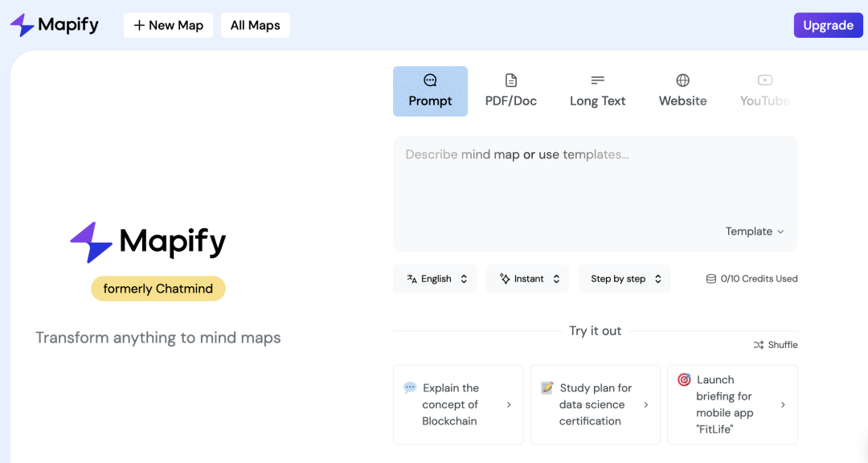Select the Prompt tab

pos(430,92)
